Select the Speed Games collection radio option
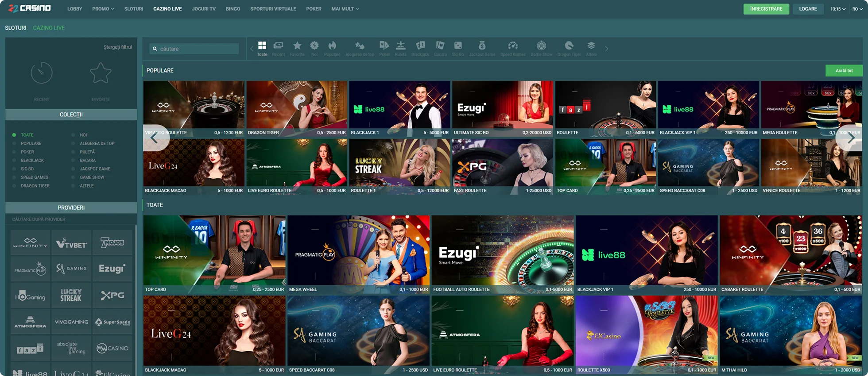This screenshot has height=376, width=868. (x=14, y=177)
